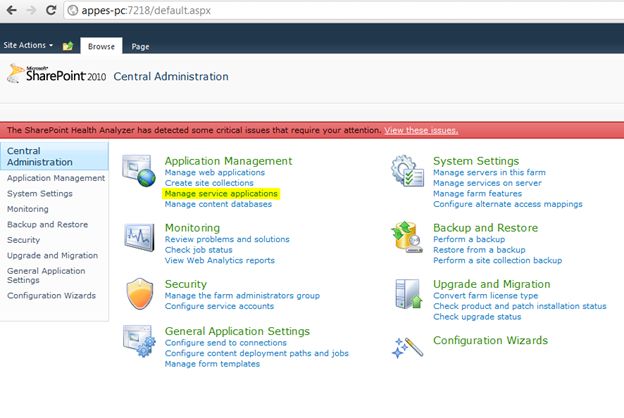Click the General Application Settings icon
This screenshot has height=418, width=624.
(137, 340)
